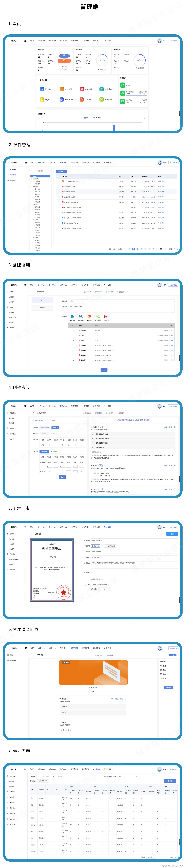This screenshot has width=184, height=868.
Task: Open 培训中心 nav tab in 创建培训 screen
Action: [52, 285]
